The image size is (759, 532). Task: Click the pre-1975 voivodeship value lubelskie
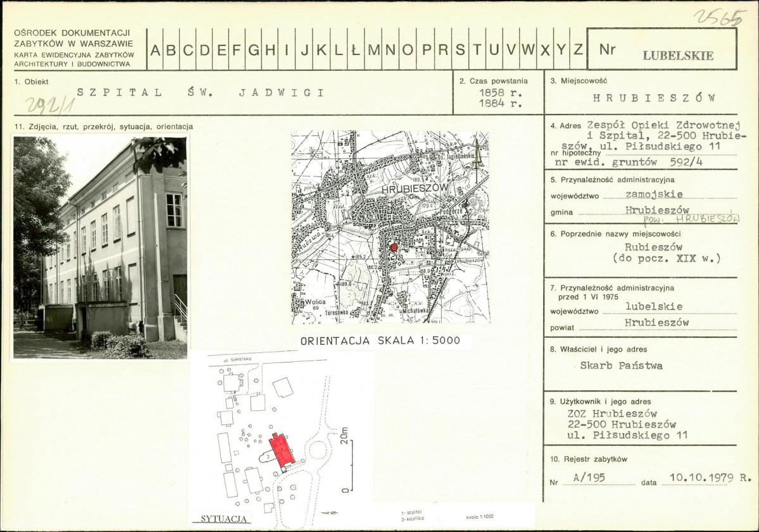(x=654, y=306)
